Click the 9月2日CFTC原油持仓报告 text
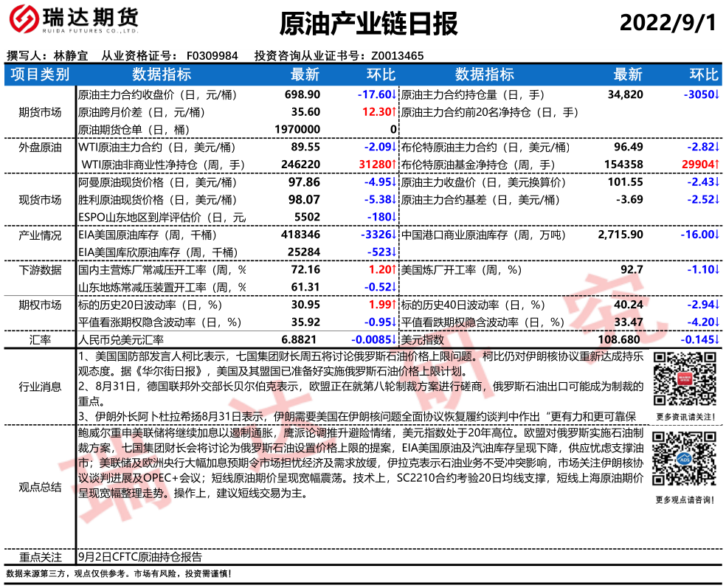The image size is (726, 588). pos(140,557)
